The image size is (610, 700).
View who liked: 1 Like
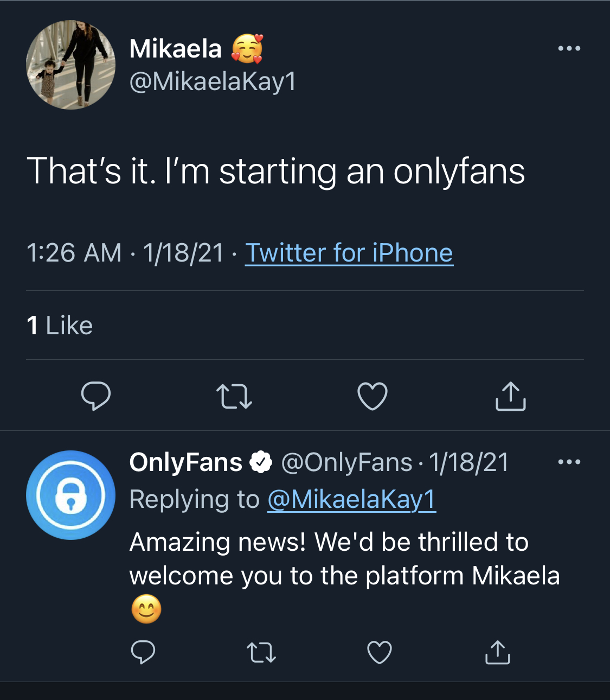tap(60, 326)
